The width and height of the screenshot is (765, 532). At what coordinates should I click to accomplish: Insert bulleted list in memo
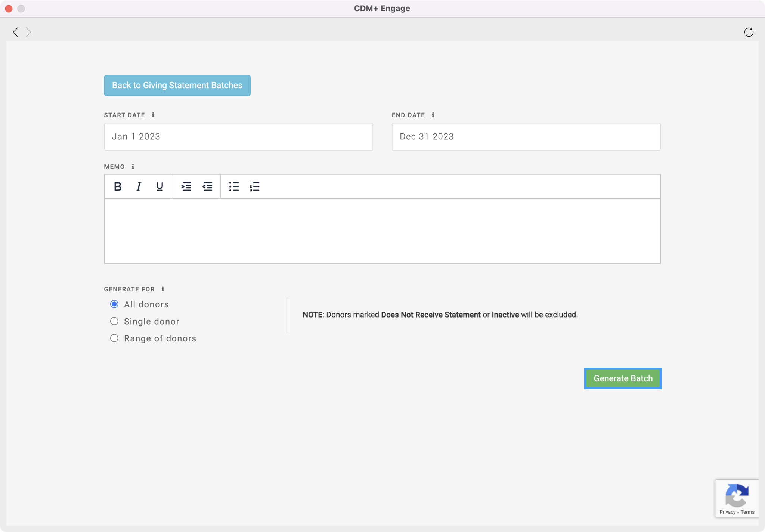tap(234, 186)
